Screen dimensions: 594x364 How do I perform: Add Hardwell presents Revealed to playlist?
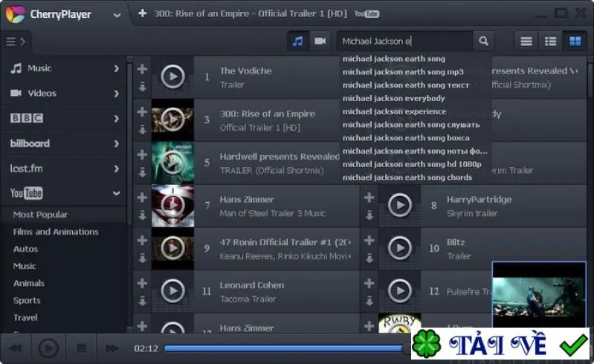pos(142,155)
